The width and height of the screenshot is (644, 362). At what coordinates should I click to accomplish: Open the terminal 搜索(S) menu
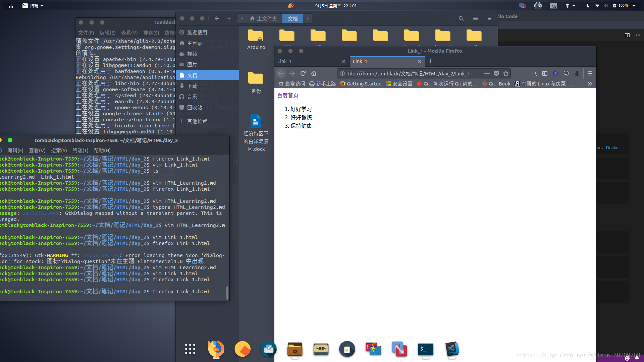coord(59,150)
